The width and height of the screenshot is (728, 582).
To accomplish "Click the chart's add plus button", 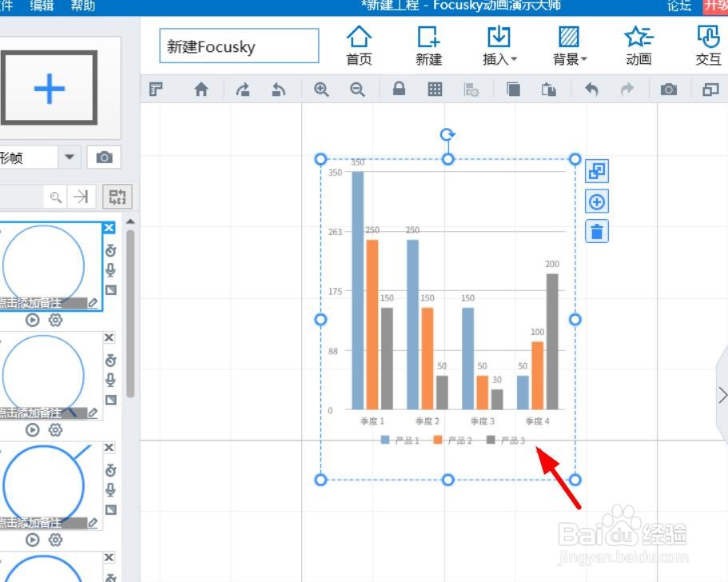I will click(597, 201).
